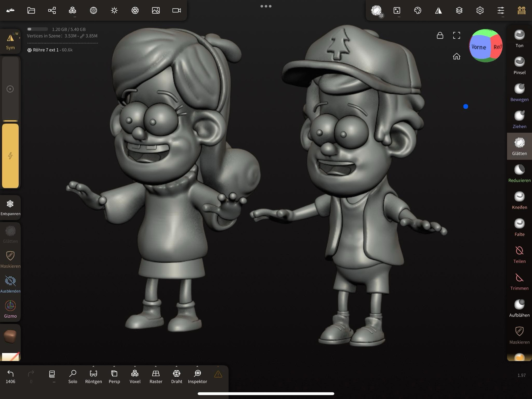
Task: Toggle fullscreen viewport mode
Action: pos(456,35)
